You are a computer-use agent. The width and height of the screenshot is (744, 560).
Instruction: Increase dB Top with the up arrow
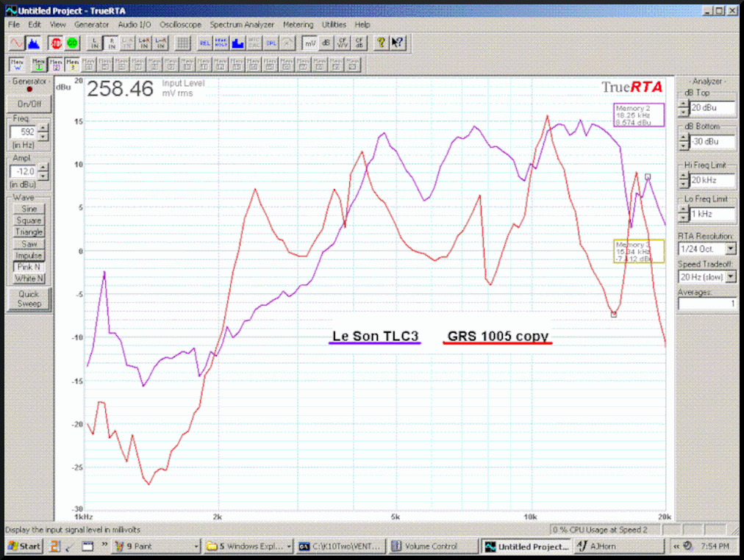(x=683, y=104)
